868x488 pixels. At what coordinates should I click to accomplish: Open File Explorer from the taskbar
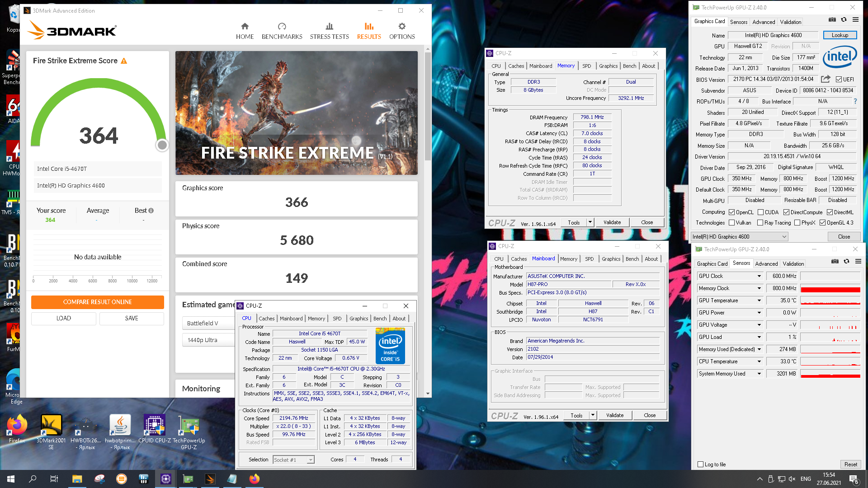click(x=77, y=479)
